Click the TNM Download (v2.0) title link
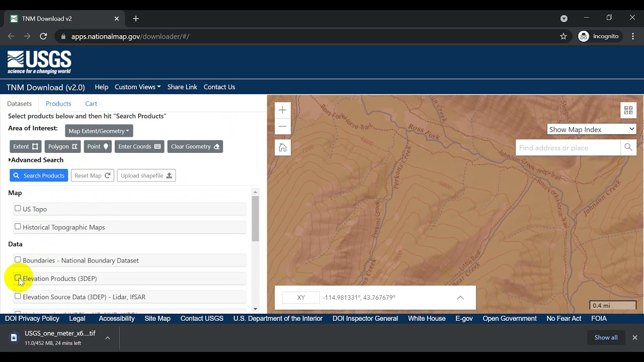Screen dimensions: 644x362 (x=46, y=87)
